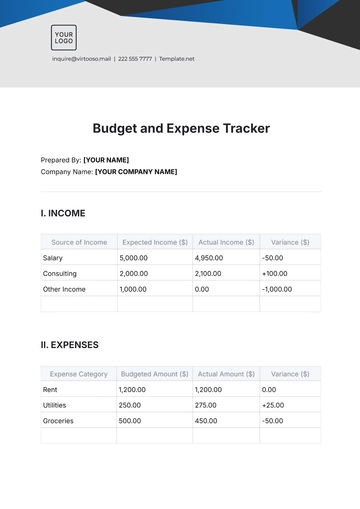Screen dimensions: 360x509
Task: Click the Expected Income ($) column header
Action: (155, 242)
